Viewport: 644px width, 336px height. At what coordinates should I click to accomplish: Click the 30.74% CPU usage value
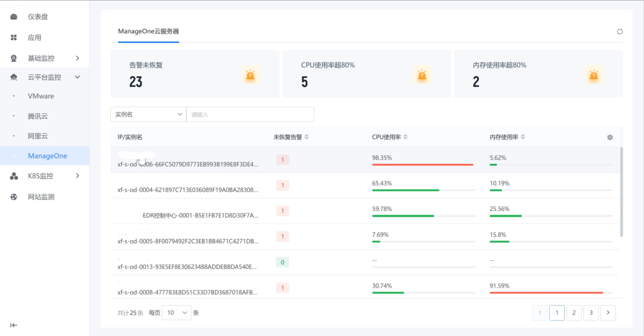pos(382,285)
